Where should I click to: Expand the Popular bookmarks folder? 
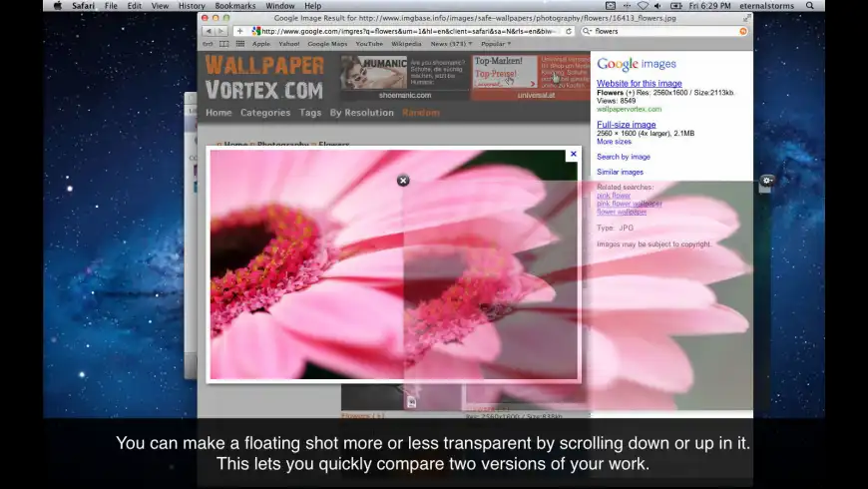pos(496,44)
